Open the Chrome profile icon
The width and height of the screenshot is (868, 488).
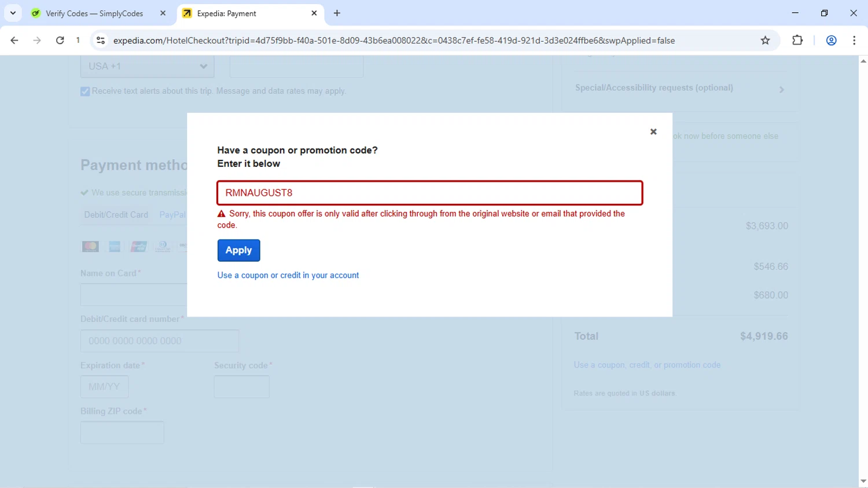tap(831, 41)
